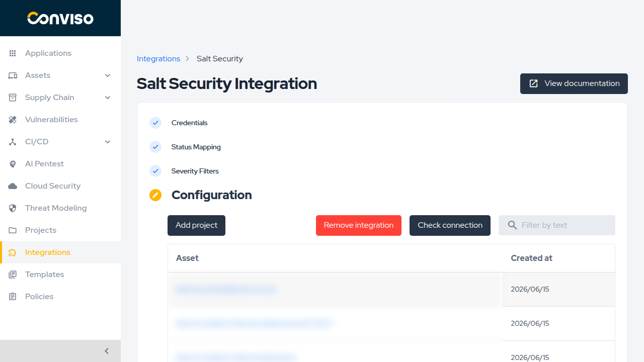Click the Templates library icon
The width and height of the screenshot is (644, 362).
point(13,275)
